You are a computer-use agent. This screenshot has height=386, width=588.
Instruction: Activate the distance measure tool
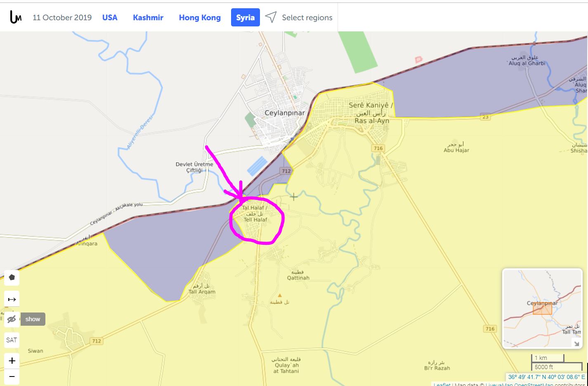12,299
